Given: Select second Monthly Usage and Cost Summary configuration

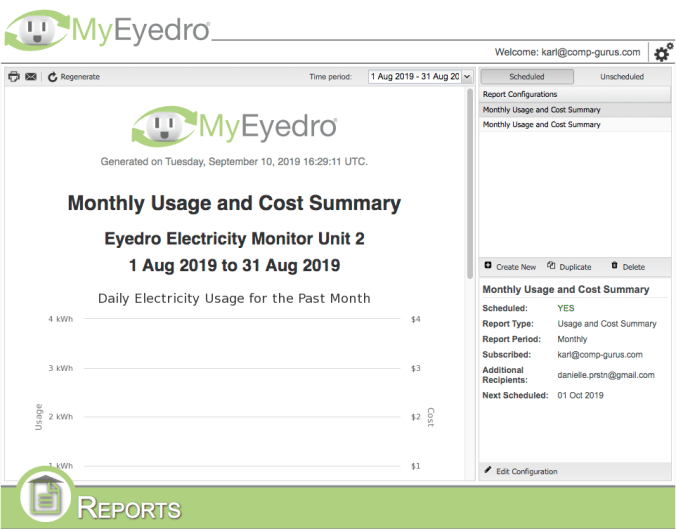Looking at the screenshot, I should tap(542, 125).
